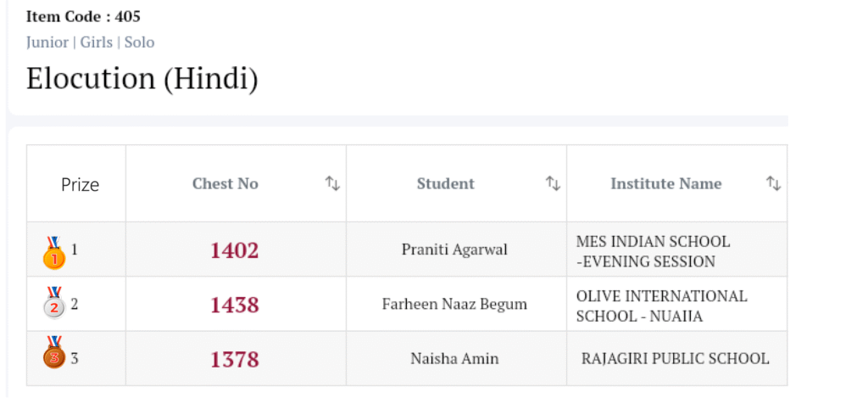Open the Girls category link
The height and width of the screenshot is (415, 868).
(97, 42)
